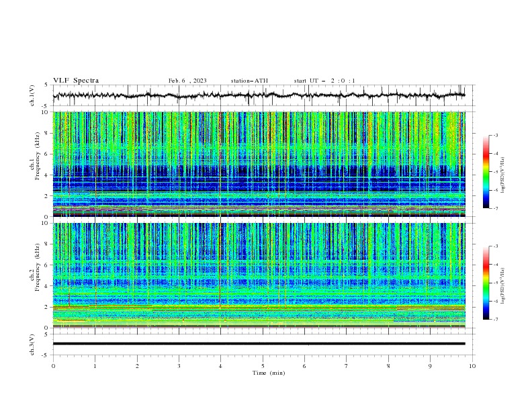
Task: Click time axis tick label '9'
Action: point(430,366)
